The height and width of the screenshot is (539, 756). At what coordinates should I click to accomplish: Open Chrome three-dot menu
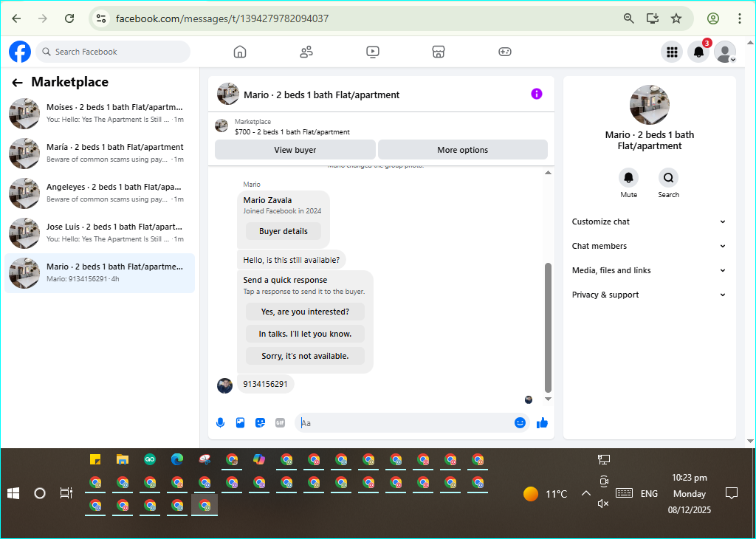tap(740, 18)
